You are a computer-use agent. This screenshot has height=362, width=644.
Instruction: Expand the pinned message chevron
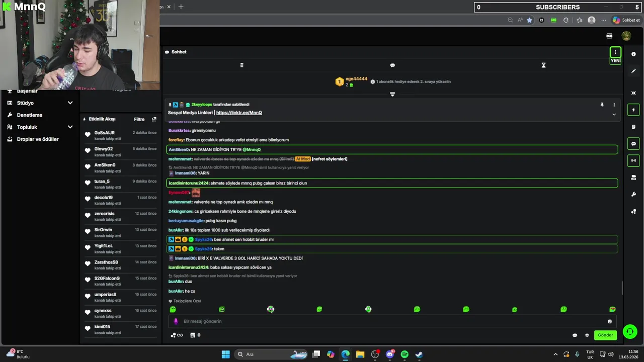point(614,114)
